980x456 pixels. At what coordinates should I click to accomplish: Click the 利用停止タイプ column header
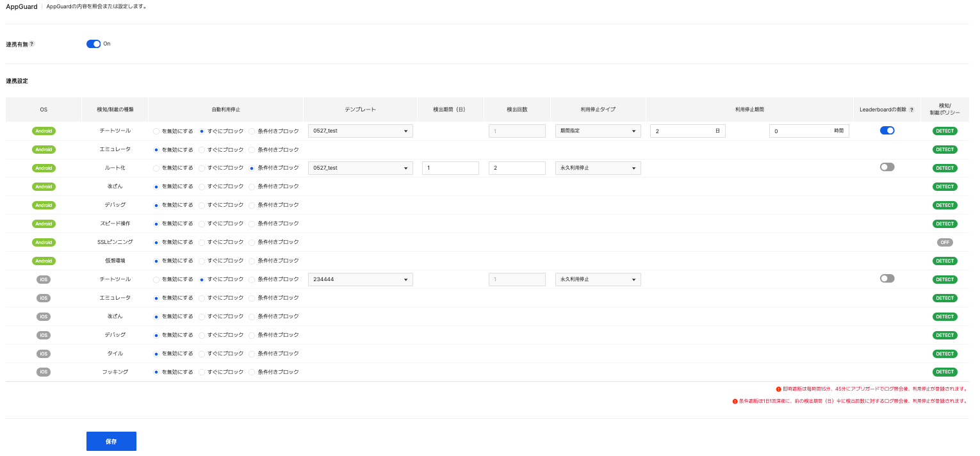click(x=598, y=110)
